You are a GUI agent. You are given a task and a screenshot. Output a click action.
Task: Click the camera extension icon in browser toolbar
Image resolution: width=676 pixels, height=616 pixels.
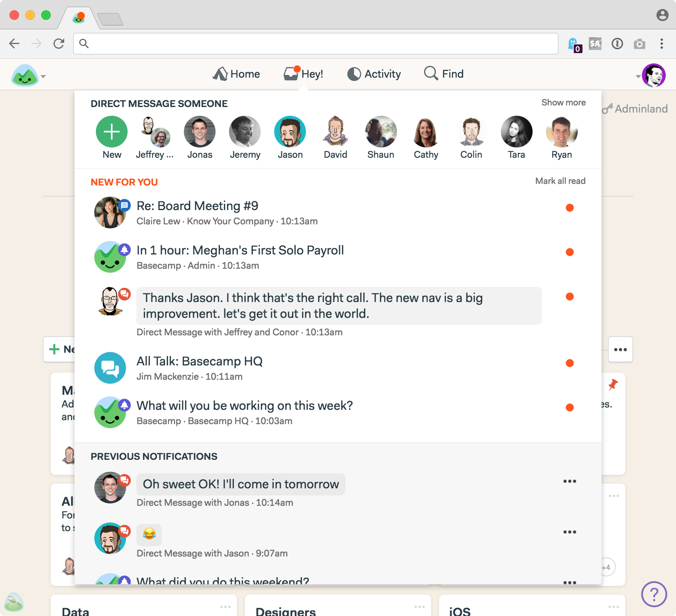pyautogui.click(x=639, y=44)
